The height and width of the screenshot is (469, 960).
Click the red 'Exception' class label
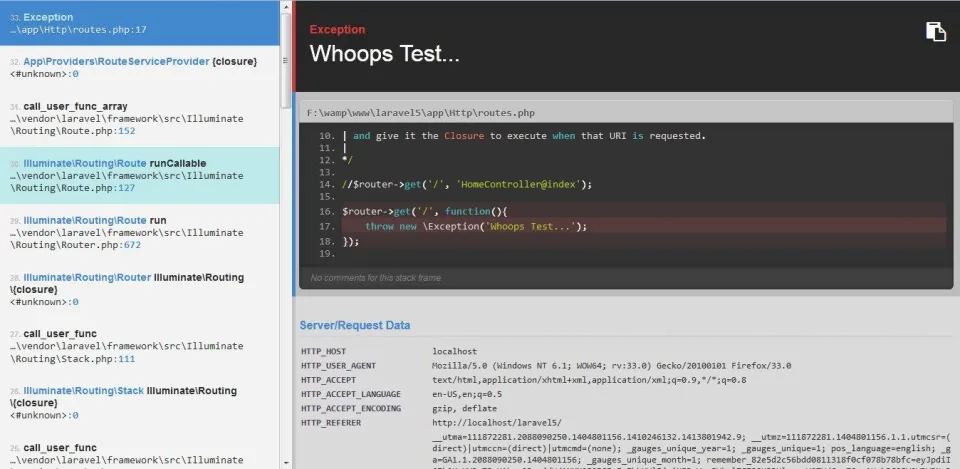pyautogui.click(x=337, y=29)
